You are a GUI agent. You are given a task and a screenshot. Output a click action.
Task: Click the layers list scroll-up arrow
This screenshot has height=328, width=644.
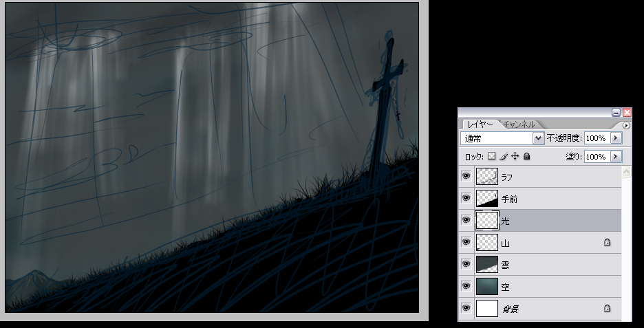[626, 171]
